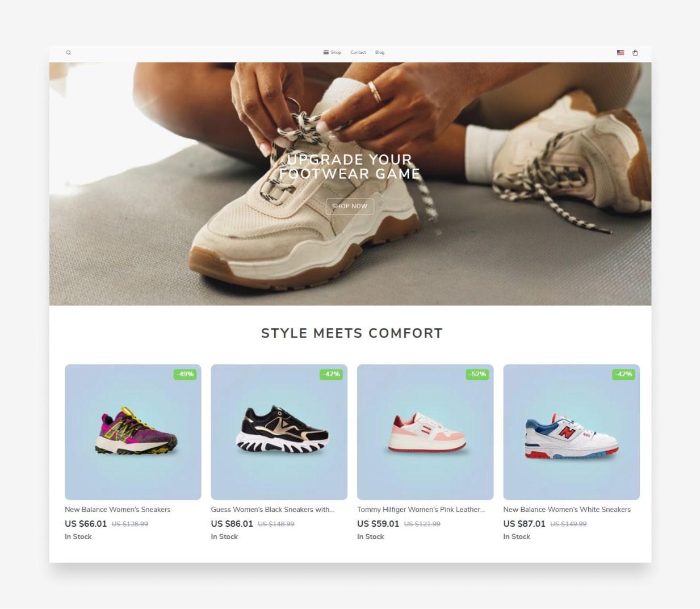Viewport: 700px width, 609px height.
Task: Open the shopping bag cart icon
Action: 635,53
